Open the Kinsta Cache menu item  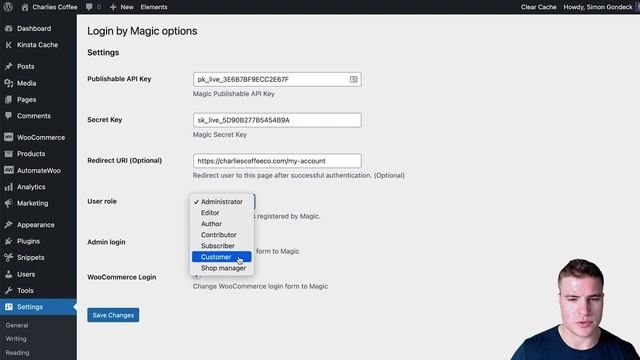[x=38, y=45]
